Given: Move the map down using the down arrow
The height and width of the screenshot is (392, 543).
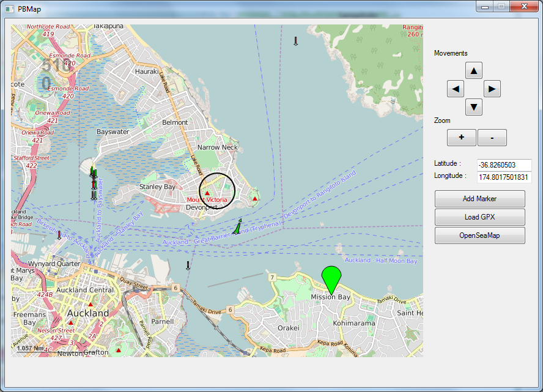Looking at the screenshot, I should pyautogui.click(x=474, y=108).
